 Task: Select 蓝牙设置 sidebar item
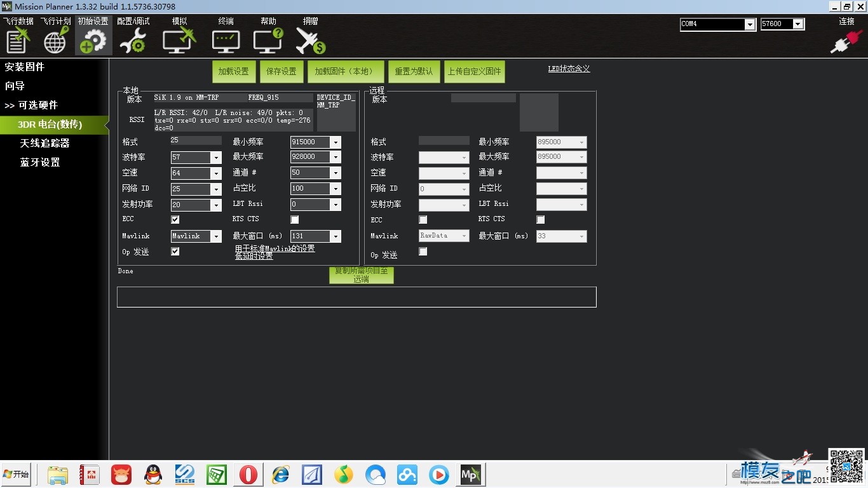tap(39, 162)
